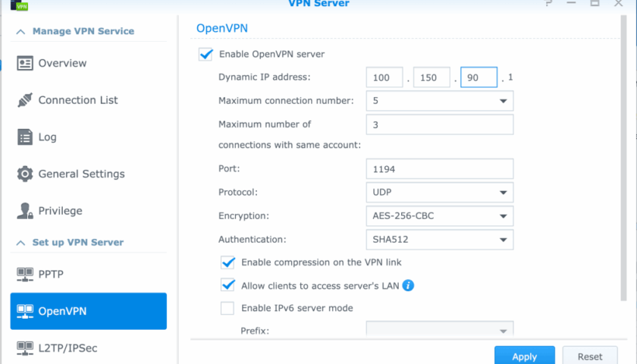Expand the Protocol UDP dropdown

tap(502, 193)
